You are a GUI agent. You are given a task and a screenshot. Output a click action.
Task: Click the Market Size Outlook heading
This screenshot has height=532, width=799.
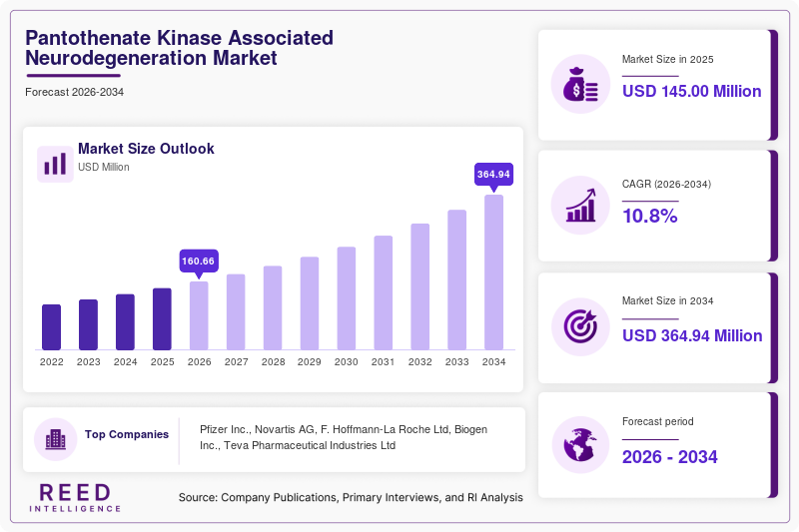pos(146,149)
